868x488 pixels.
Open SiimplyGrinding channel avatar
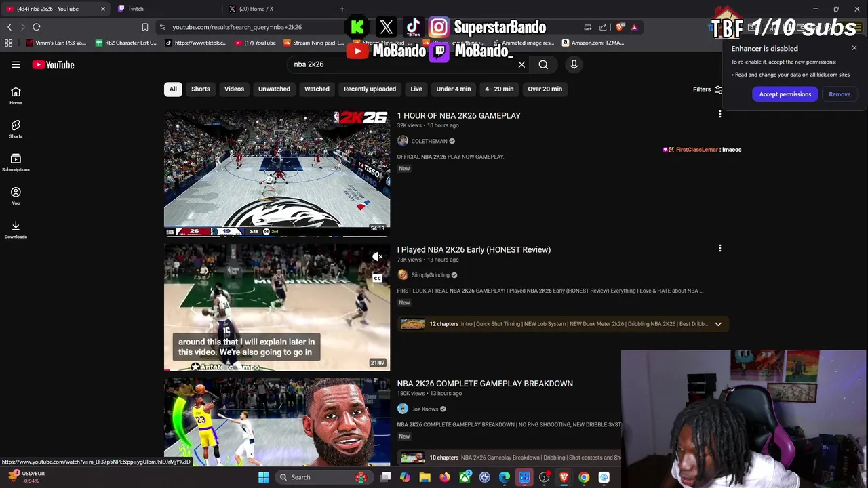coord(403,274)
